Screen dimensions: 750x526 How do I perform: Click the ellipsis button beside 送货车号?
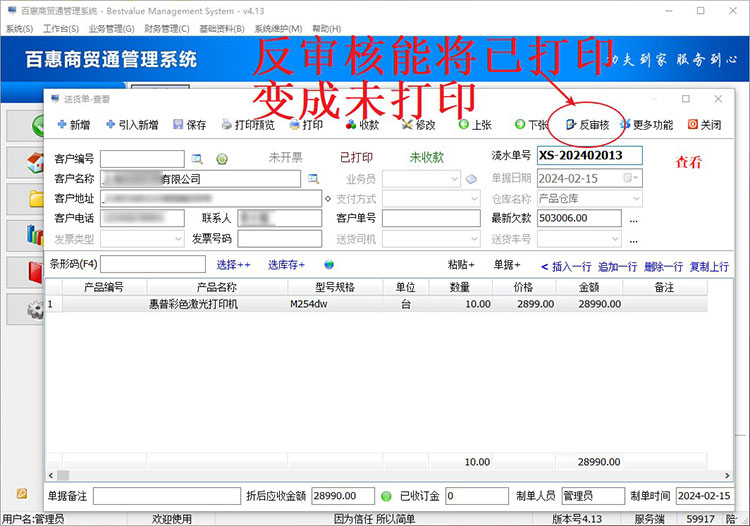[x=633, y=241]
